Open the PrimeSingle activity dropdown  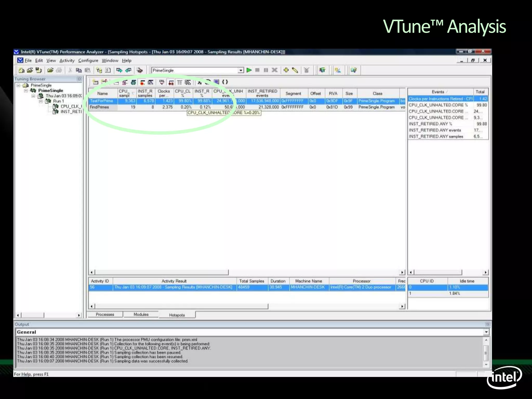[x=241, y=70]
